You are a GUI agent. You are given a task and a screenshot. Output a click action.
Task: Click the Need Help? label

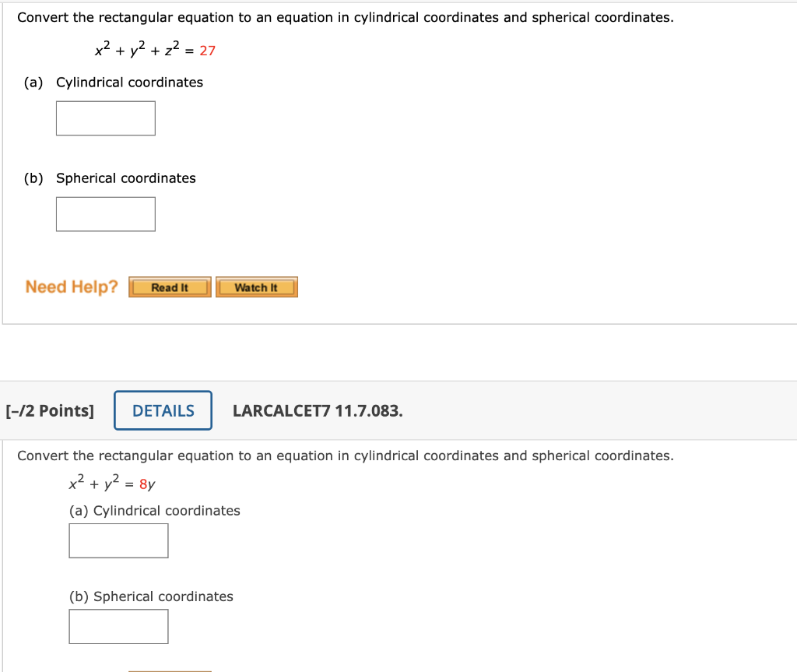(x=71, y=287)
